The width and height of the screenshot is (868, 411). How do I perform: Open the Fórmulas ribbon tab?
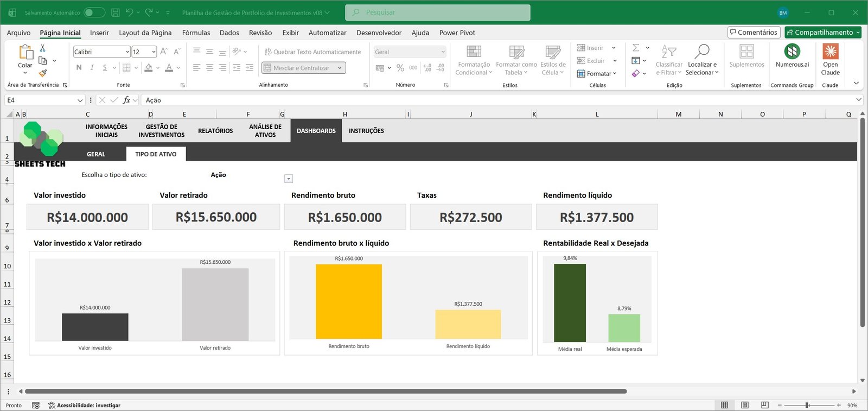click(196, 33)
